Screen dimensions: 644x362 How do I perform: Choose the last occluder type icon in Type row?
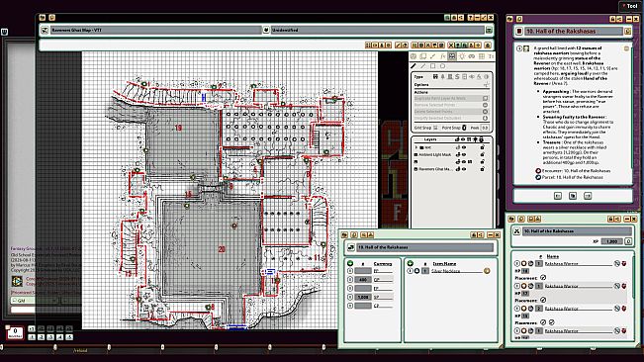point(487,77)
